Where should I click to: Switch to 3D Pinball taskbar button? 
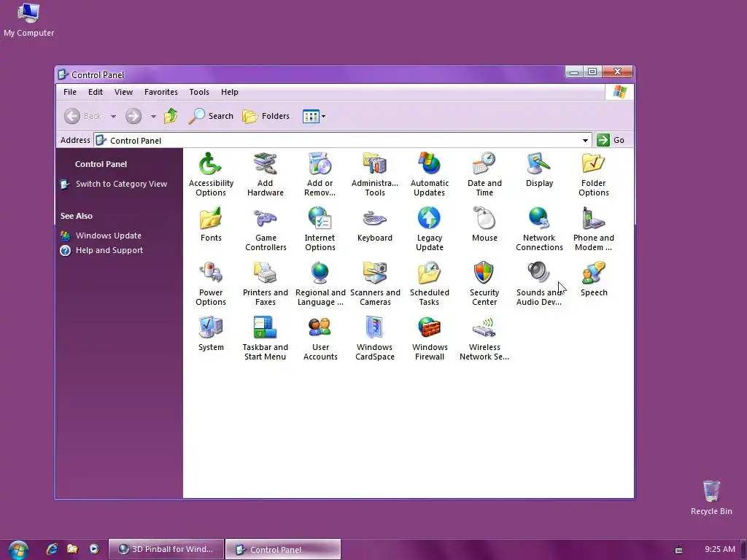[x=166, y=549]
